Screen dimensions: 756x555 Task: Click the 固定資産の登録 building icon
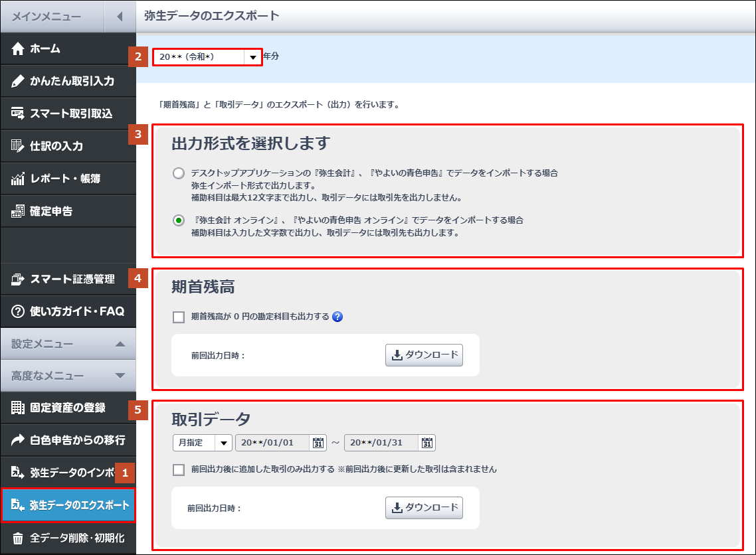18,408
